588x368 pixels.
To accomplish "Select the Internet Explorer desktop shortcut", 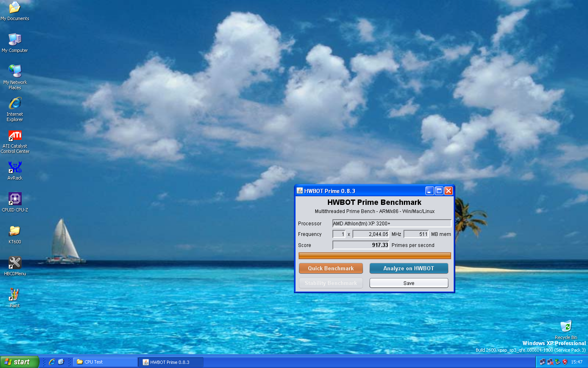I will click(15, 109).
